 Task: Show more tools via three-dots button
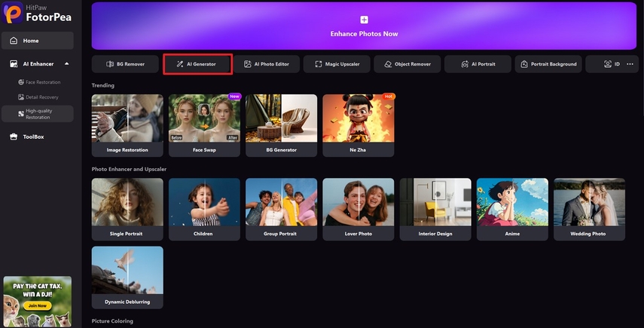[630, 64]
